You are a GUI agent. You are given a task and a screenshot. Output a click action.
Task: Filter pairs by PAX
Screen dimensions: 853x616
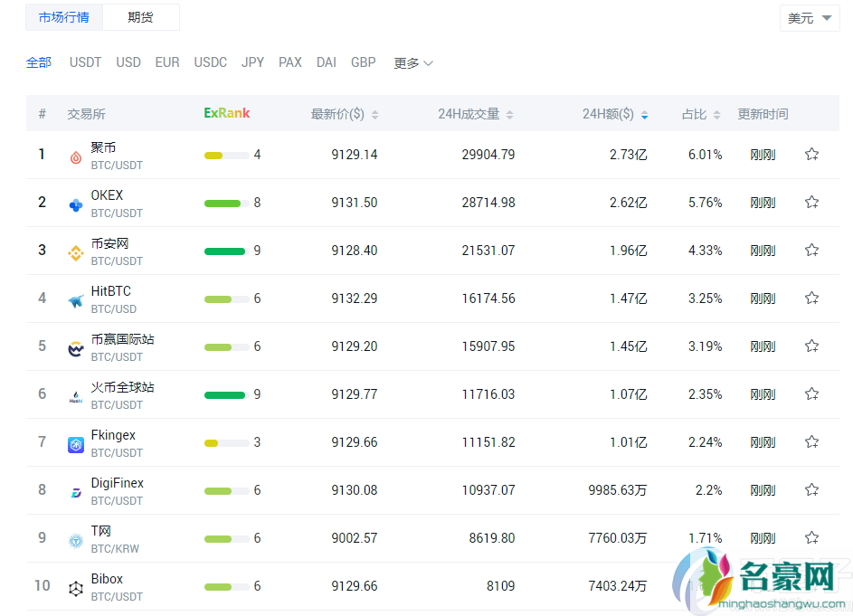click(x=290, y=62)
